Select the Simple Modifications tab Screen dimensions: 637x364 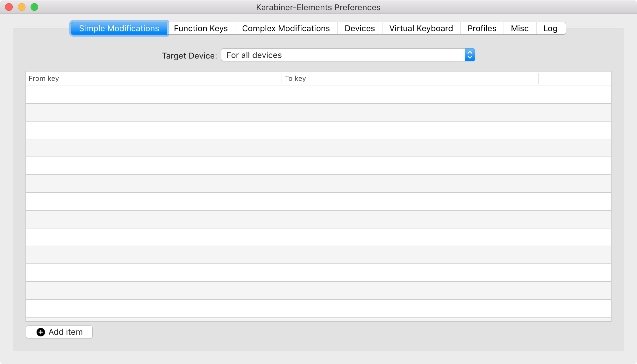(x=119, y=29)
